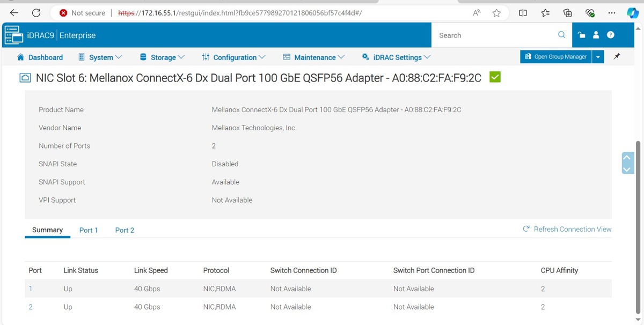Pin the navigation bar with pushpin icon

click(x=617, y=56)
